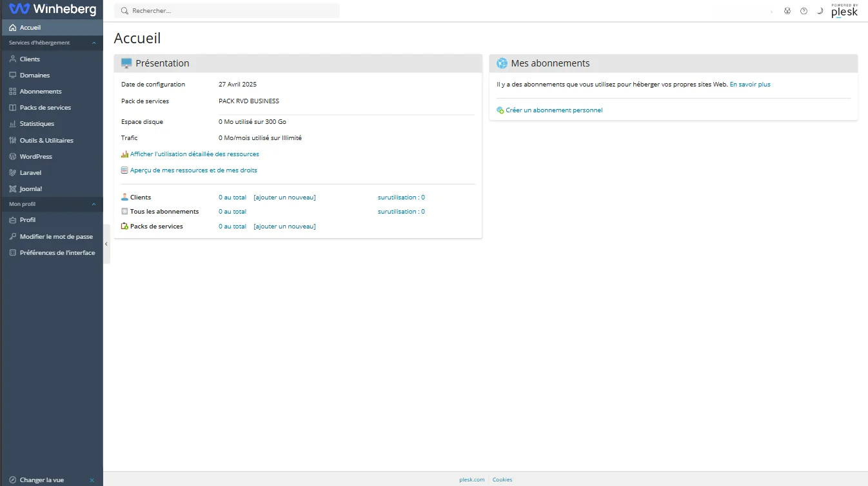Click the Winheberg logo
Image resolution: width=868 pixels, height=486 pixels.
52,9
